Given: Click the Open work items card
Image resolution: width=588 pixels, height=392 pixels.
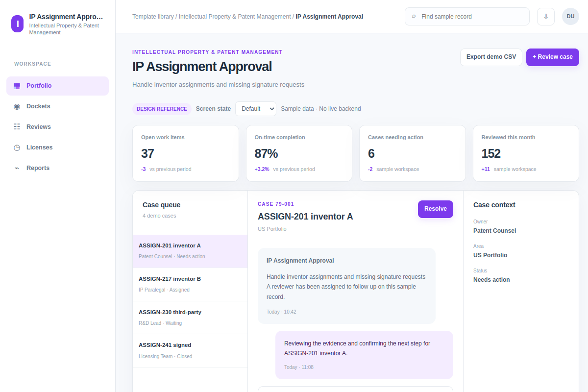Looking at the screenshot, I should pyautogui.click(x=186, y=153).
